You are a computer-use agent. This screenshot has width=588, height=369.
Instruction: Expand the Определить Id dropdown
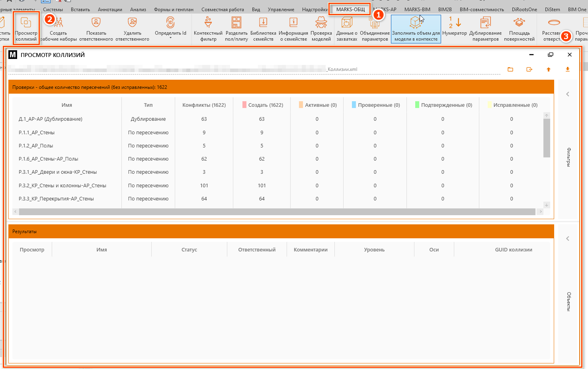coord(170,38)
